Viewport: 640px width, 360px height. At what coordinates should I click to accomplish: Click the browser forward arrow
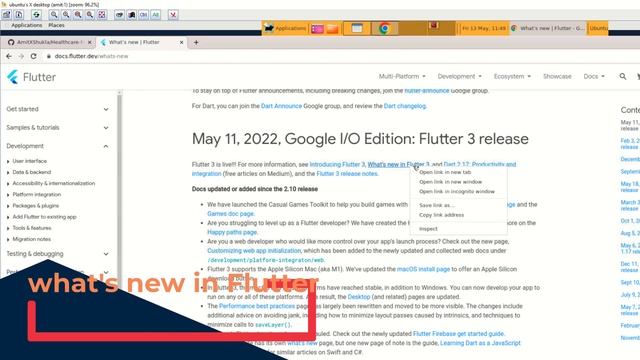pos(21,56)
